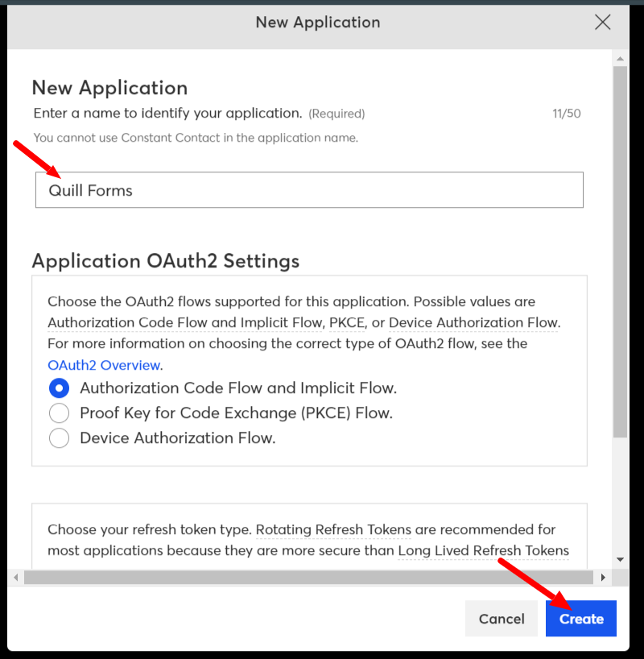Select Authorization Code Flow and Implicit Flow radio
The width and height of the screenshot is (644, 659).
click(x=59, y=388)
